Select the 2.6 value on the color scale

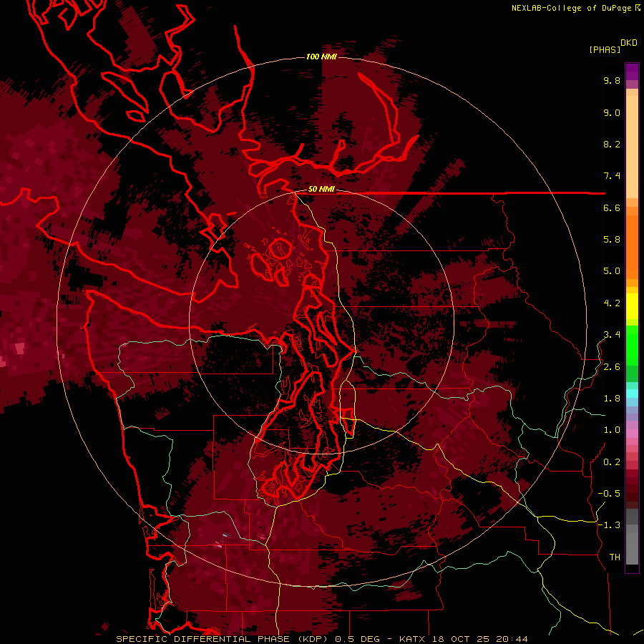(612, 367)
